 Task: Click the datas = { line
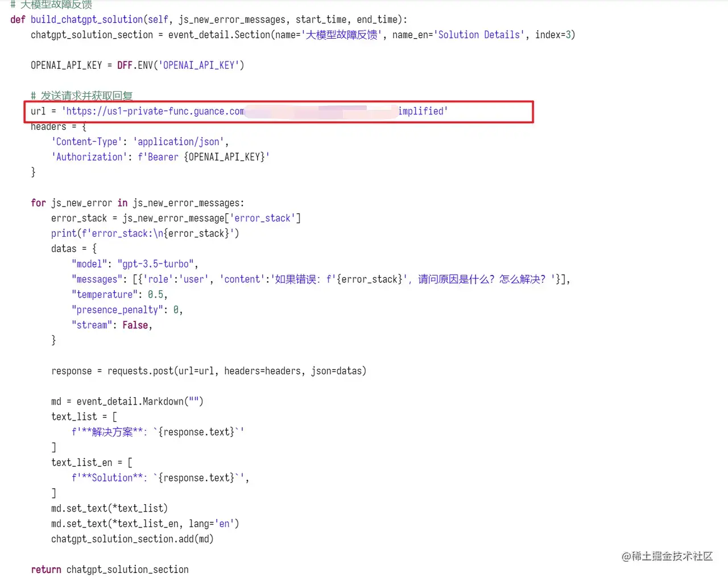(x=74, y=249)
